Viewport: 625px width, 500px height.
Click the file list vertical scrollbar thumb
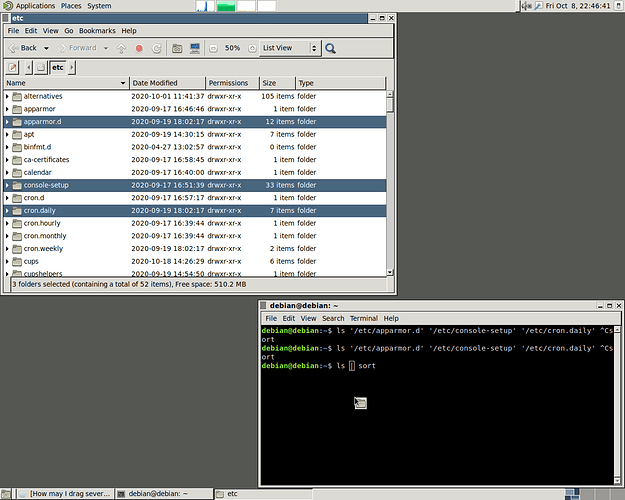pyautogui.click(x=390, y=105)
